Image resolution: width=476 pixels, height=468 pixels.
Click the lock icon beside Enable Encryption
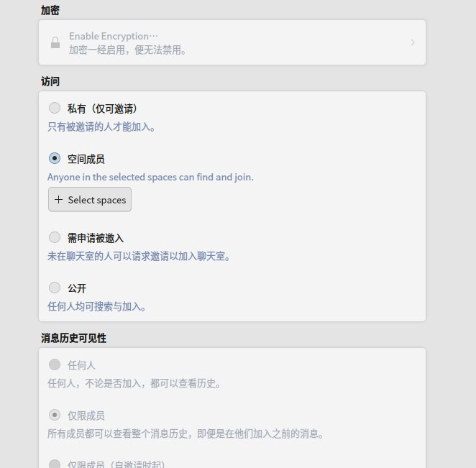[55, 43]
